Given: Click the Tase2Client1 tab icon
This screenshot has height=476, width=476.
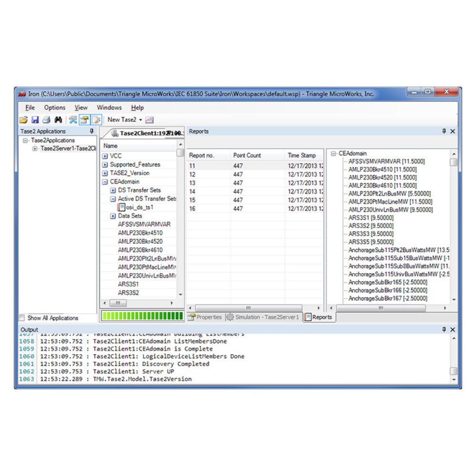Looking at the screenshot, I should point(115,133).
